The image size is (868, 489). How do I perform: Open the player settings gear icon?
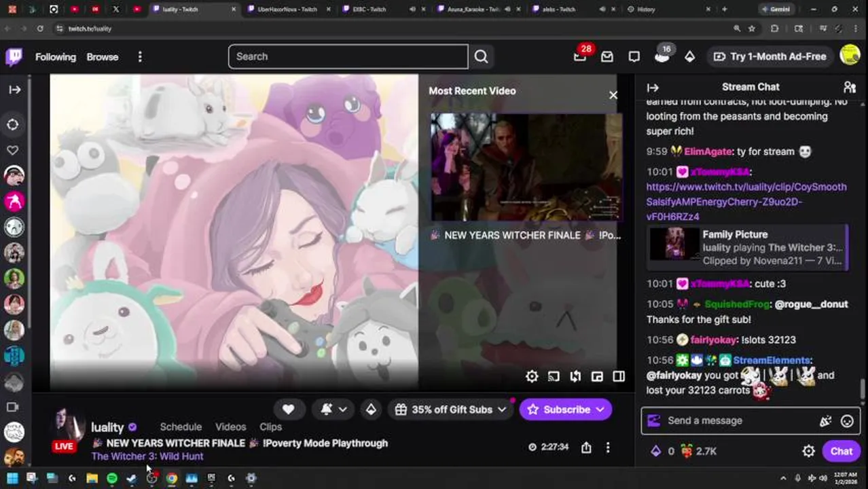(x=532, y=376)
